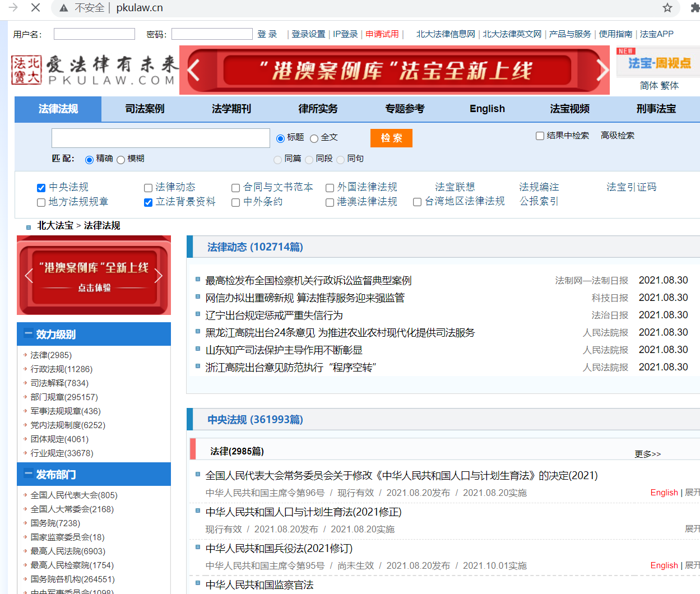The height and width of the screenshot is (594, 700).
Task: Filter by 国务院(7238) department
Action: pyautogui.click(x=55, y=523)
